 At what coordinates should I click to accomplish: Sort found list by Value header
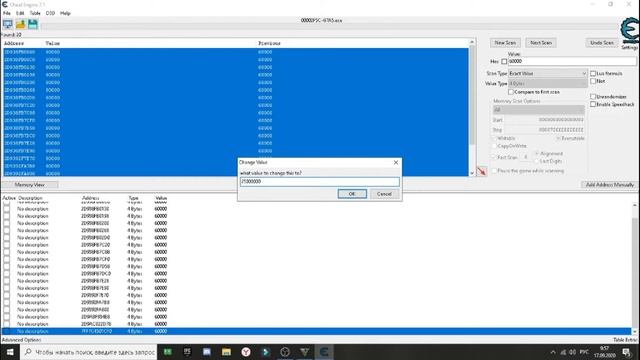53,43
